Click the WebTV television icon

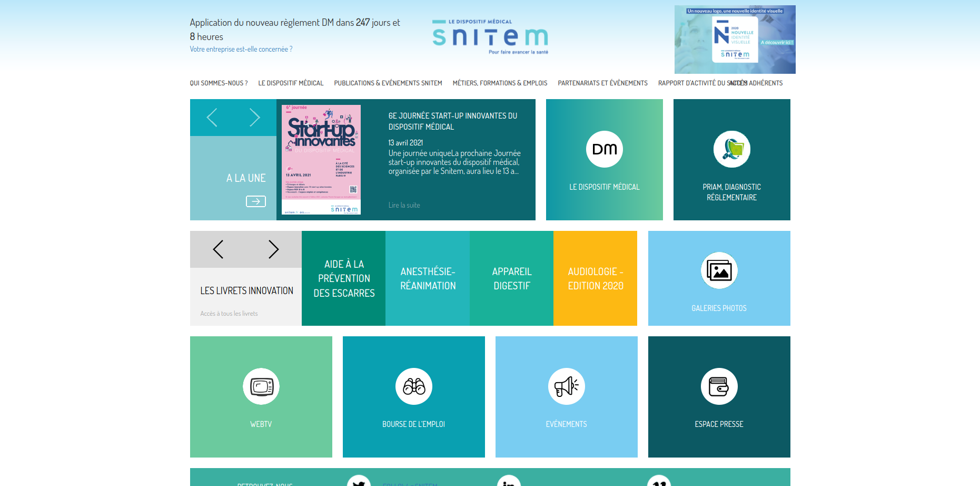(x=261, y=386)
